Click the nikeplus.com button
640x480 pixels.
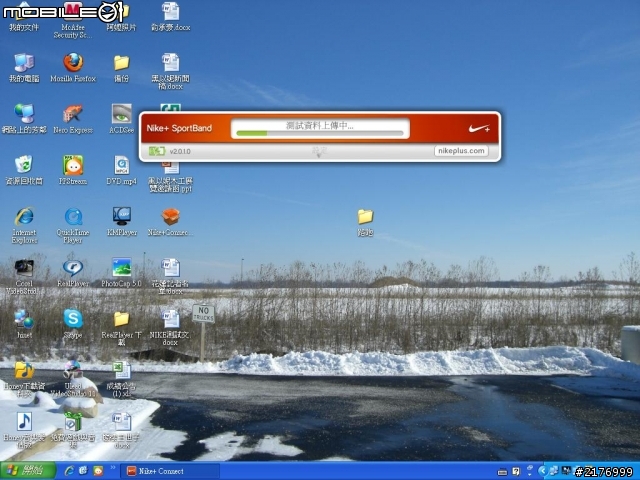tap(461, 151)
